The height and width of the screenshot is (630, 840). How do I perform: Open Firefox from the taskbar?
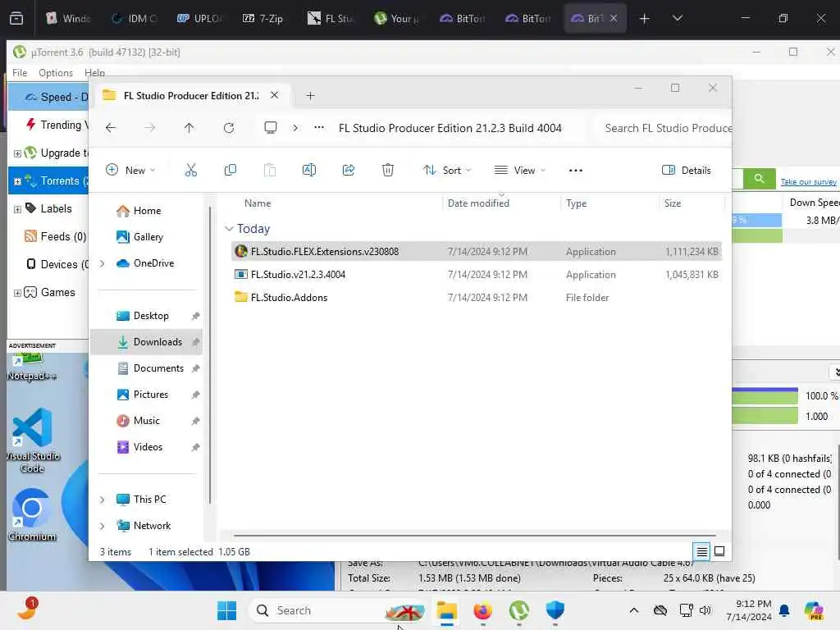click(x=482, y=610)
